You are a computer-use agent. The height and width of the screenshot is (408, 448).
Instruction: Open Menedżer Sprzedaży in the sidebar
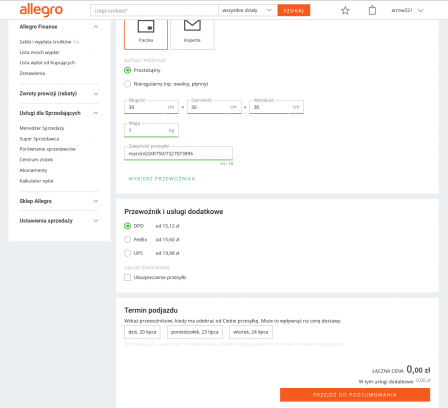click(42, 128)
